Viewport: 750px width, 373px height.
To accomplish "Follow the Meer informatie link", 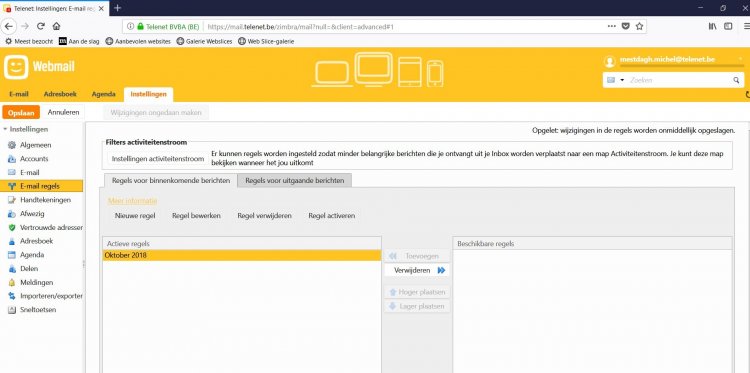I will tap(132, 201).
